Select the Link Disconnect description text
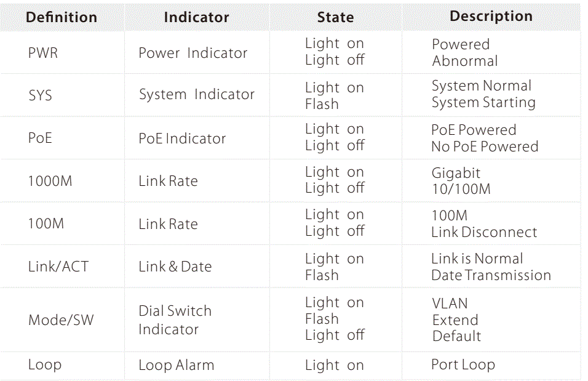 click(484, 233)
